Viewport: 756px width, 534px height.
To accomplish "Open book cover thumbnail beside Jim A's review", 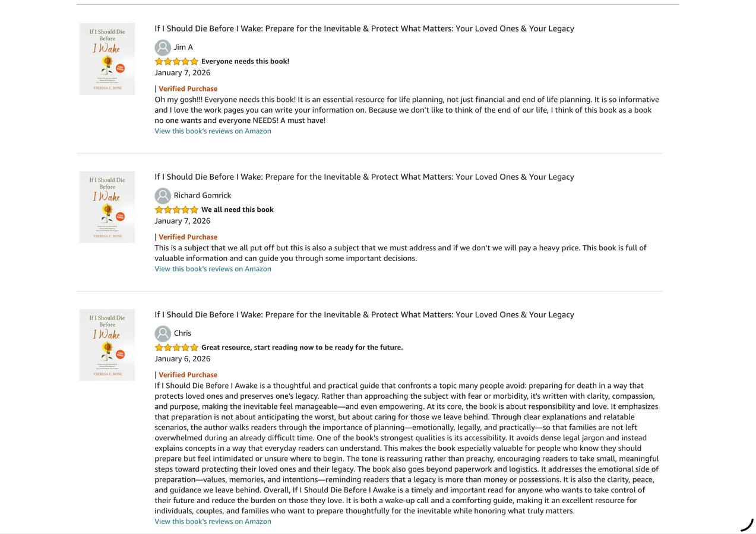I will 107,59.
